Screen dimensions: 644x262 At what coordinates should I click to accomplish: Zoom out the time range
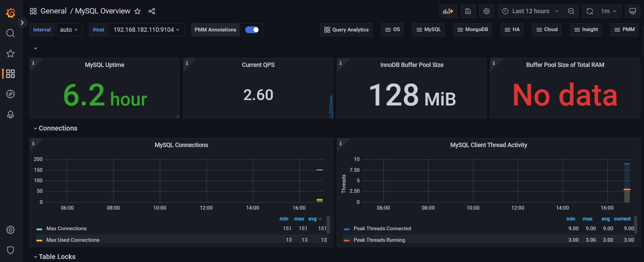pyautogui.click(x=571, y=11)
